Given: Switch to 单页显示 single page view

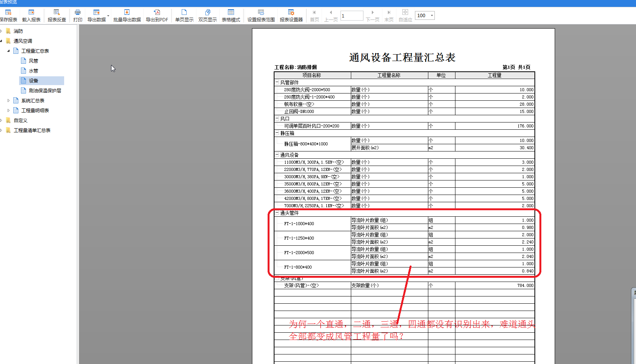Looking at the screenshot, I should [x=184, y=16].
